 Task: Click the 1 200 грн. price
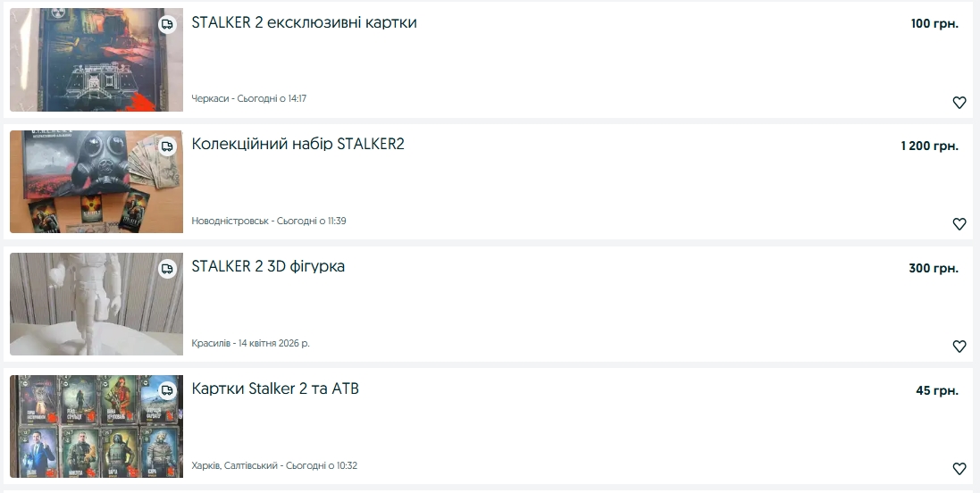[x=929, y=146]
